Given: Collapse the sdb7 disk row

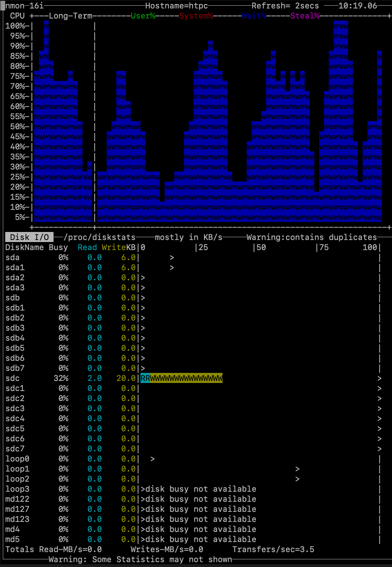Looking at the screenshot, I should coord(15,368).
